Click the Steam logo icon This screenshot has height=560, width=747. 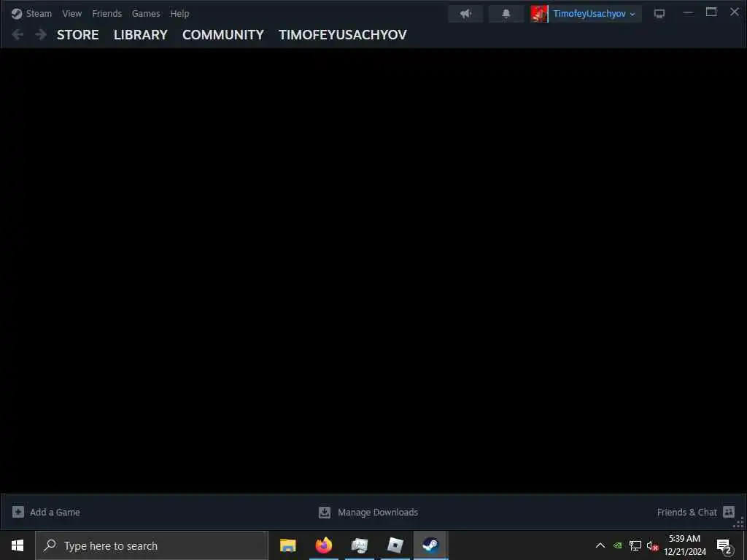pyautogui.click(x=17, y=14)
